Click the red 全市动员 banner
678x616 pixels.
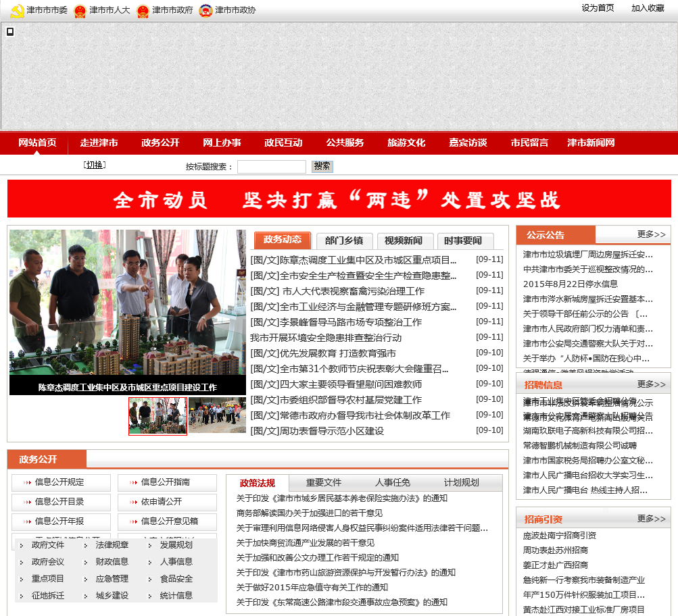coord(339,199)
